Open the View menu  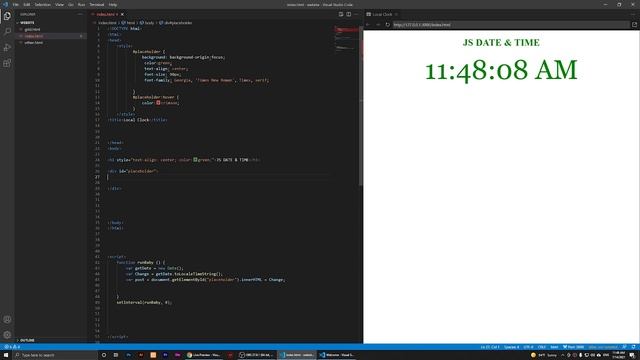coord(59,4)
